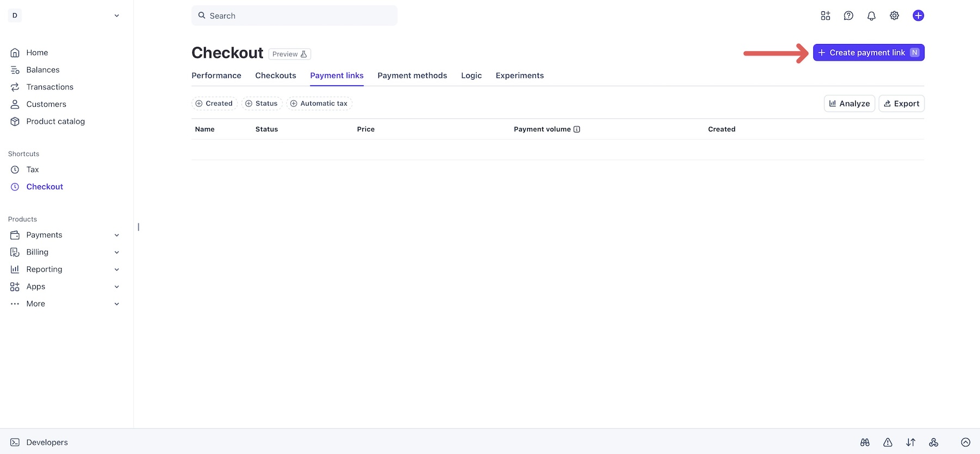Click the webhooks icon in bottom bar
Image resolution: width=980 pixels, height=454 pixels.
pos(933,443)
